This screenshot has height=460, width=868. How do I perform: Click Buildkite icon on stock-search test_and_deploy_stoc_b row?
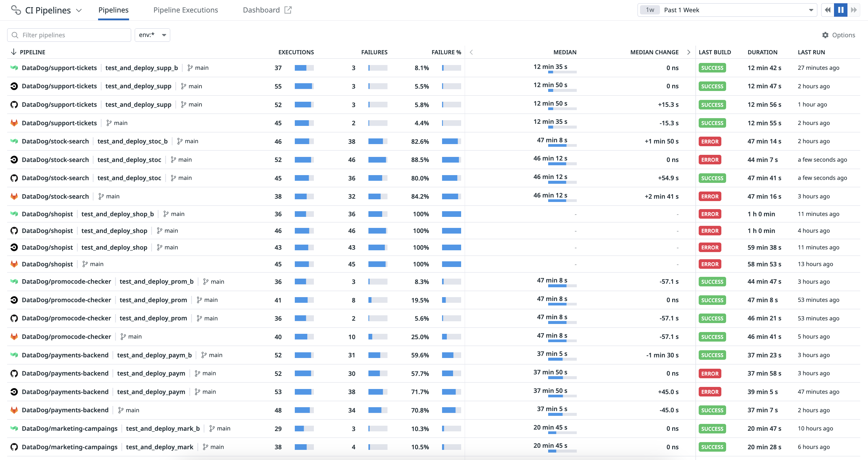pyautogui.click(x=14, y=141)
